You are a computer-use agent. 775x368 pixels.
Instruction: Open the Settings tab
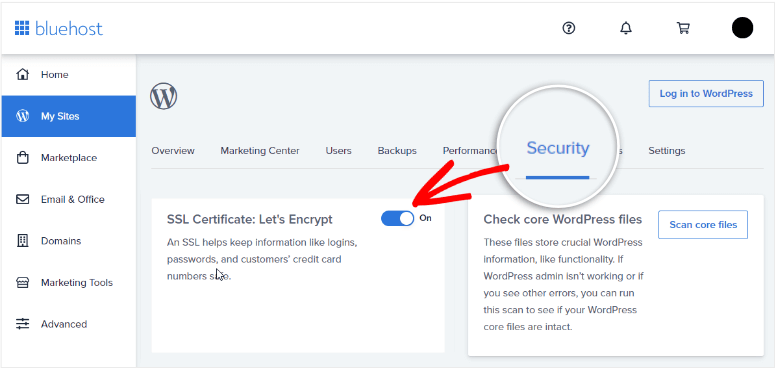point(667,151)
